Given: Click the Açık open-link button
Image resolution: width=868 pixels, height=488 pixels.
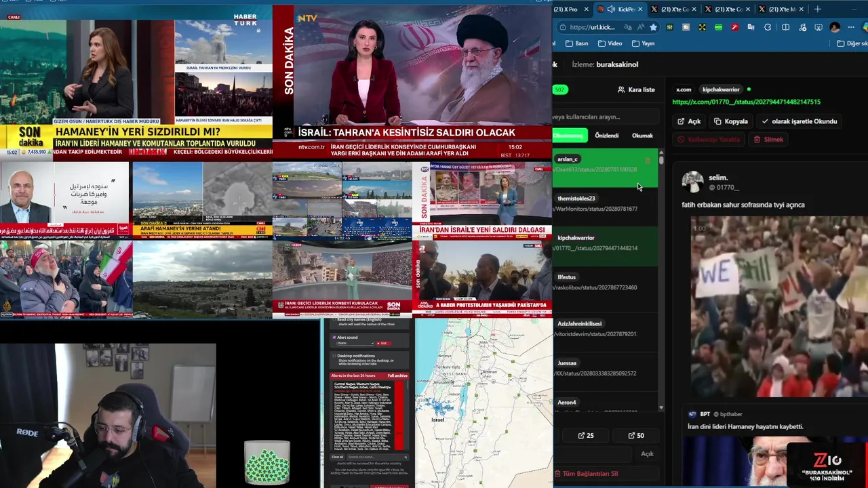Looking at the screenshot, I should point(689,121).
